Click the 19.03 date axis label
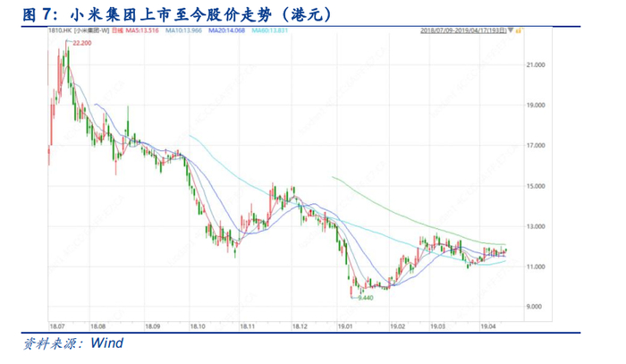The width and height of the screenshot is (626, 364). pos(438,326)
